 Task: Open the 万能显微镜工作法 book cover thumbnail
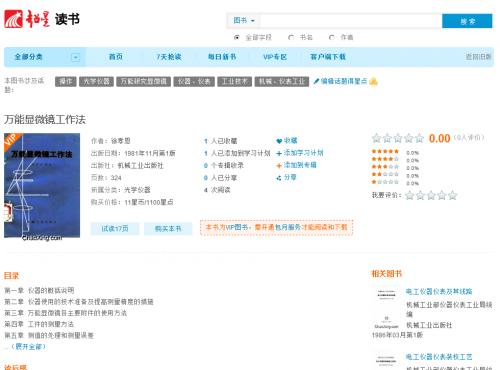coord(42,185)
